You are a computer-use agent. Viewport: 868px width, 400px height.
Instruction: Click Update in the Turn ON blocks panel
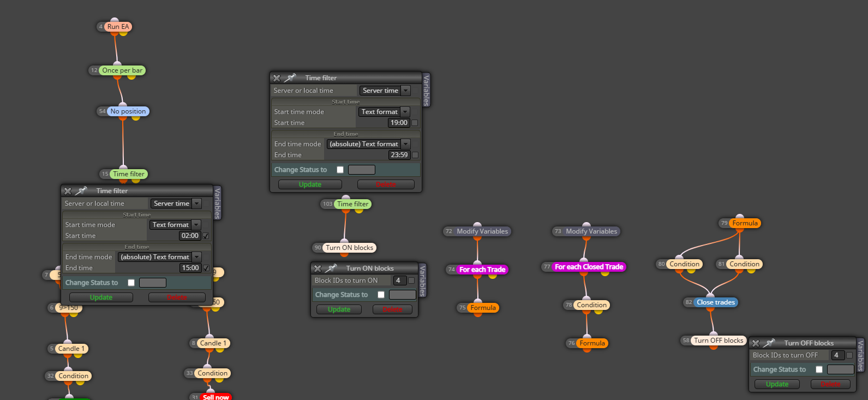click(339, 309)
